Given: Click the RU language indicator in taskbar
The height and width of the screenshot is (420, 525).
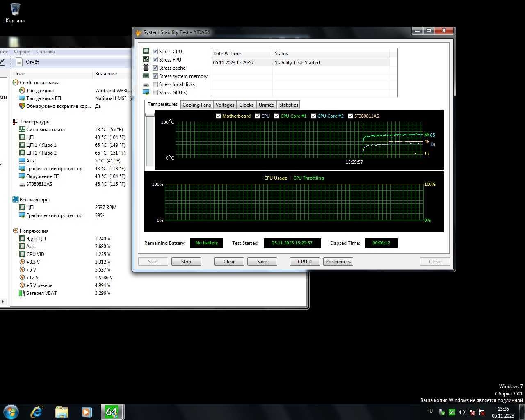Looking at the screenshot, I should pyautogui.click(x=429, y=411).
